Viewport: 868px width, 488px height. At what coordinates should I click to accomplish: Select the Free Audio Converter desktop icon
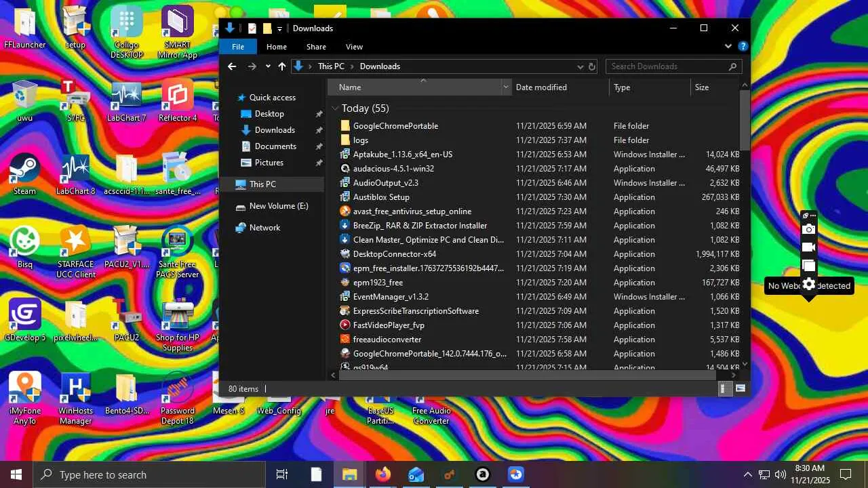point(431,411)
